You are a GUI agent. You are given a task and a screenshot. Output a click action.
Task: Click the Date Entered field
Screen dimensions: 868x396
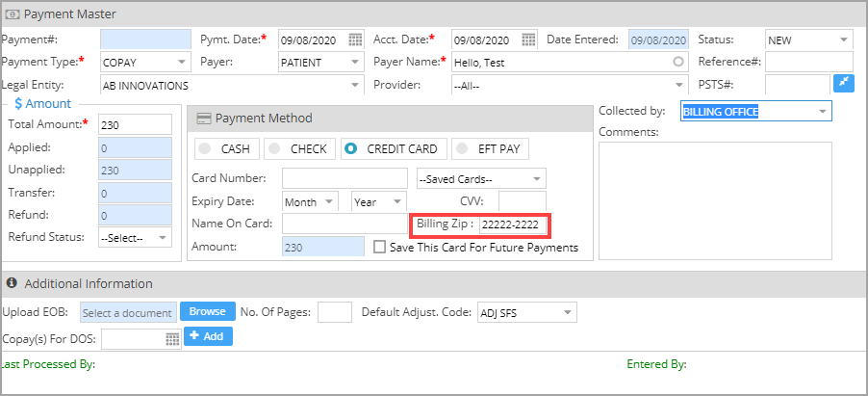point(659,40)
